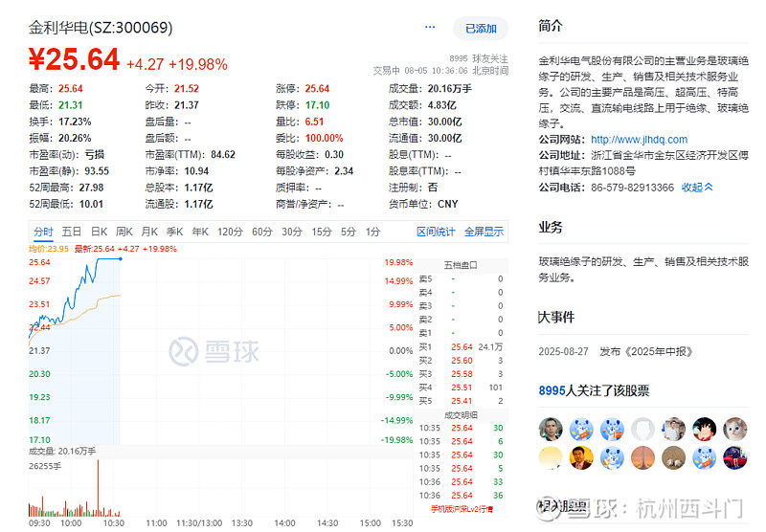This screenshot has height=532, width=766.
Task: Click the stock title 金利华电(SZ:300069)
Action: [x=101, y=28]
